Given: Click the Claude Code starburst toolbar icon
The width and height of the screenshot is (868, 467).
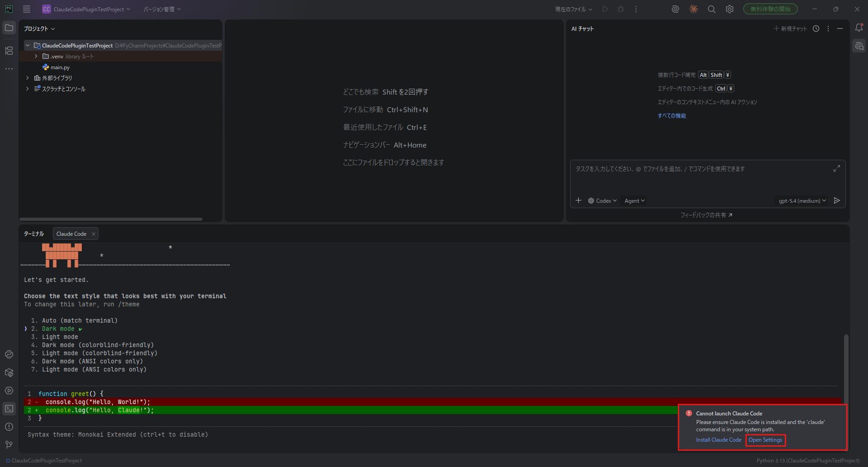Looking at the screenshot, I should (693, 9).
